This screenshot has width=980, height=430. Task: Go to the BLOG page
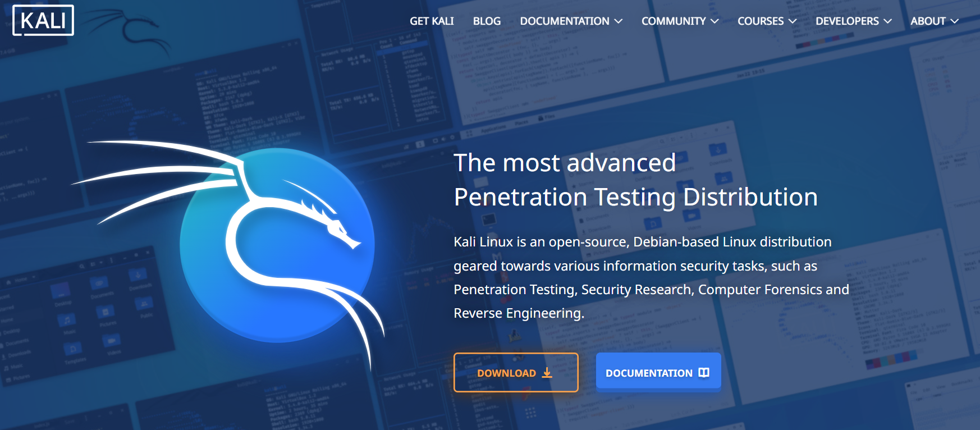click(x=487, y=21)
